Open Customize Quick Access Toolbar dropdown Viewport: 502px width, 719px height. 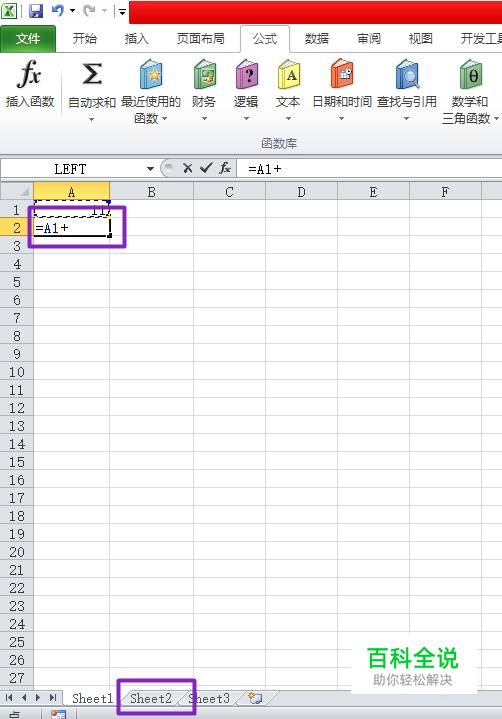click(122, 11)
